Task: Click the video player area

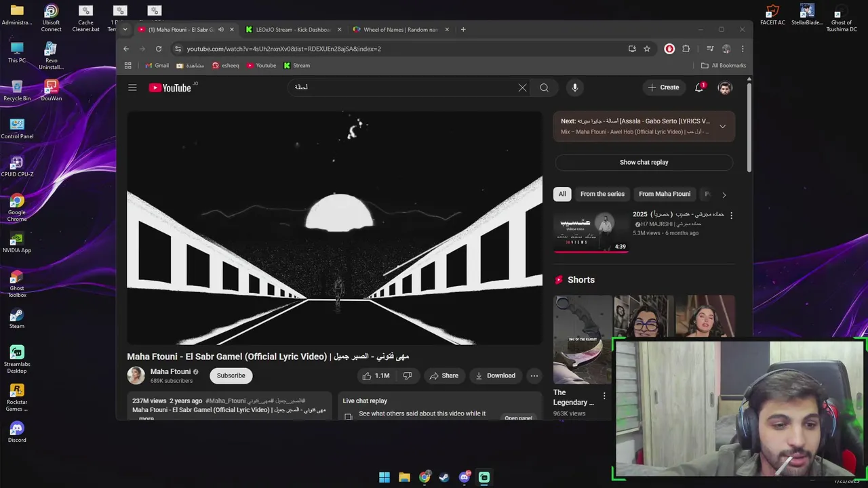Action: click(x=334, y=228)
